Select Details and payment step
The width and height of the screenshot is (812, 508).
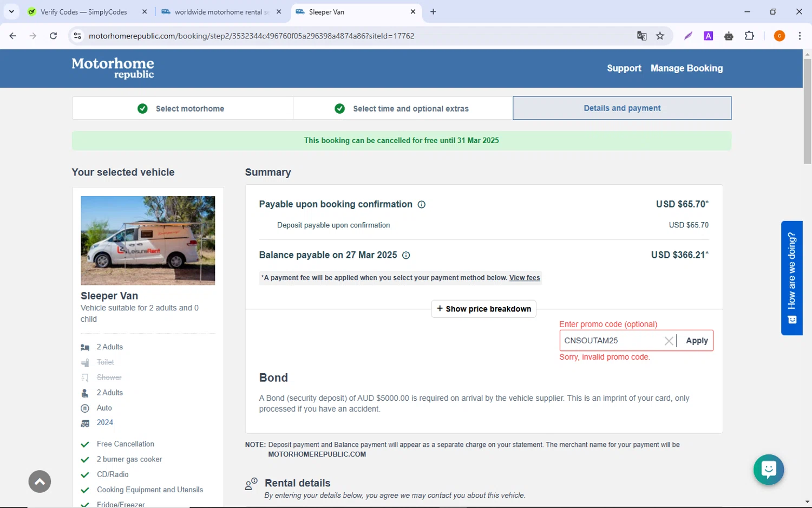(622, 108)
